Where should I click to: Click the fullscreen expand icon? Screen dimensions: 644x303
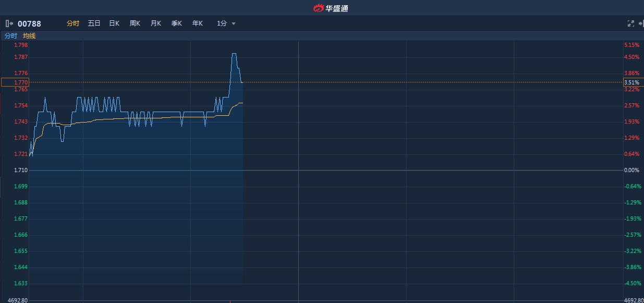coord(630,23)
